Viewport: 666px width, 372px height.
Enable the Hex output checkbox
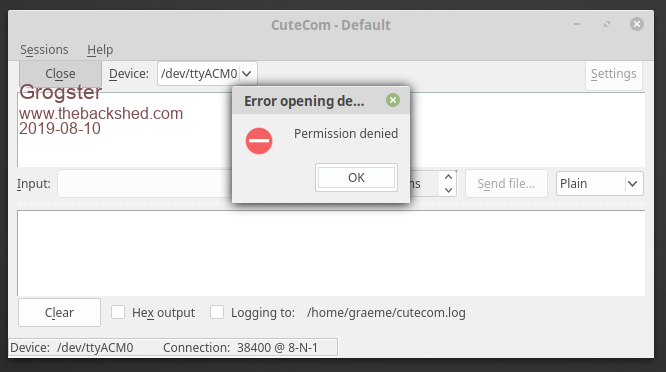pyautogui.click(x=118, y=312)
